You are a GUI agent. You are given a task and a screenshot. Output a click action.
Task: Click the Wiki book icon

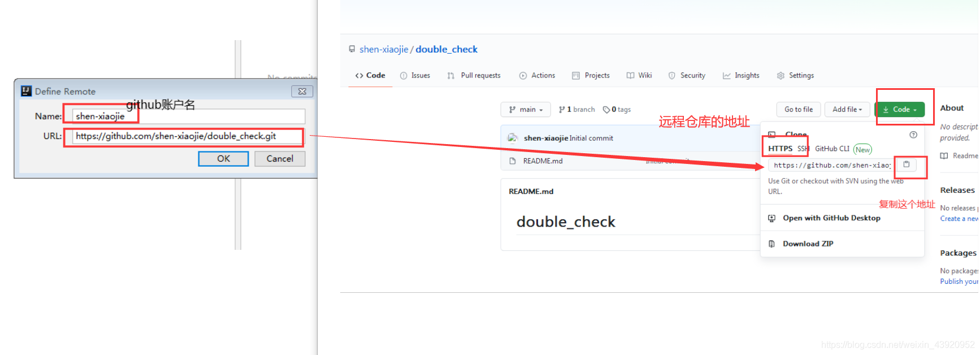pyautogui.click(x=630, y=76)
